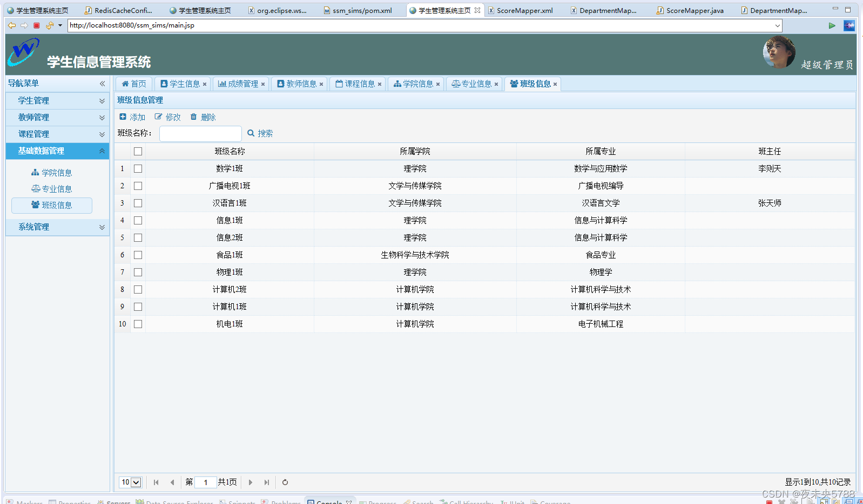
Task: Click the green Go arrow beside URL
Action: [x=832, y=25]
